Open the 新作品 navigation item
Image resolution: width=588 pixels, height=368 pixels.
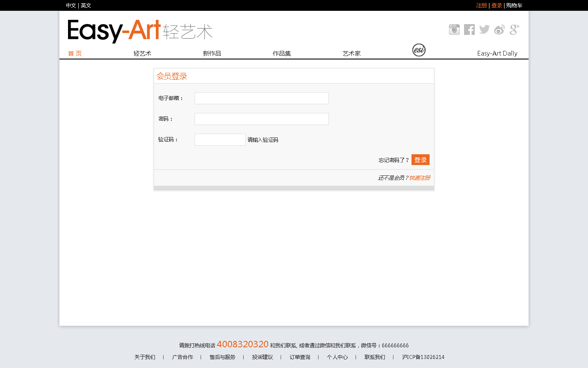[212, 53]
